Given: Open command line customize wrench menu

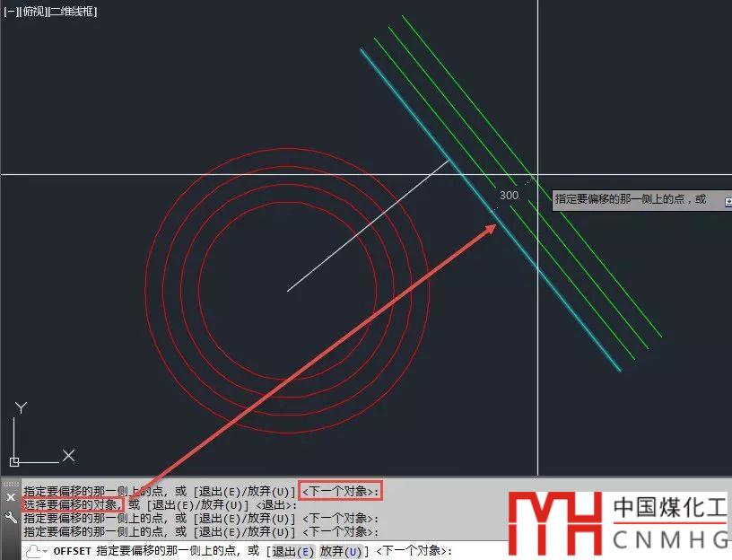Looking at the screenshot, I should pyautogui.click(x=11, y=517).
